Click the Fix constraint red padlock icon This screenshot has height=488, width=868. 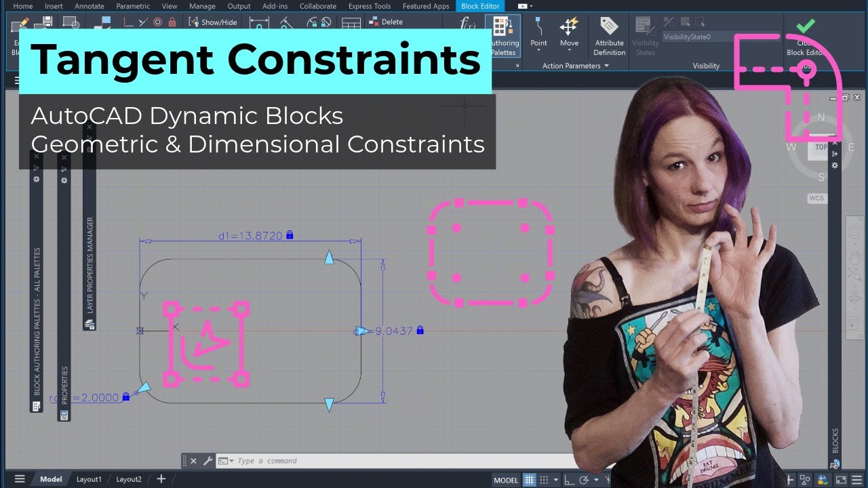click(172, 22)
